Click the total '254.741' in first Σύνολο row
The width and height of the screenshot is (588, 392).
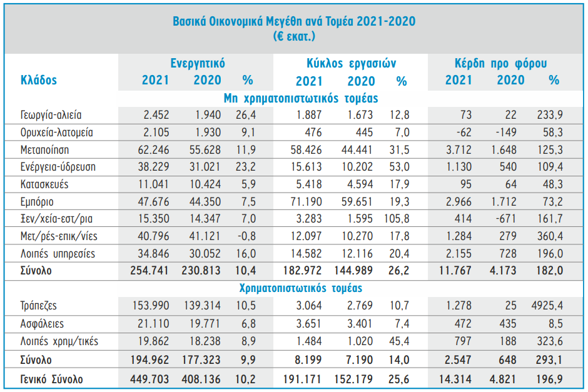(150, 271)
